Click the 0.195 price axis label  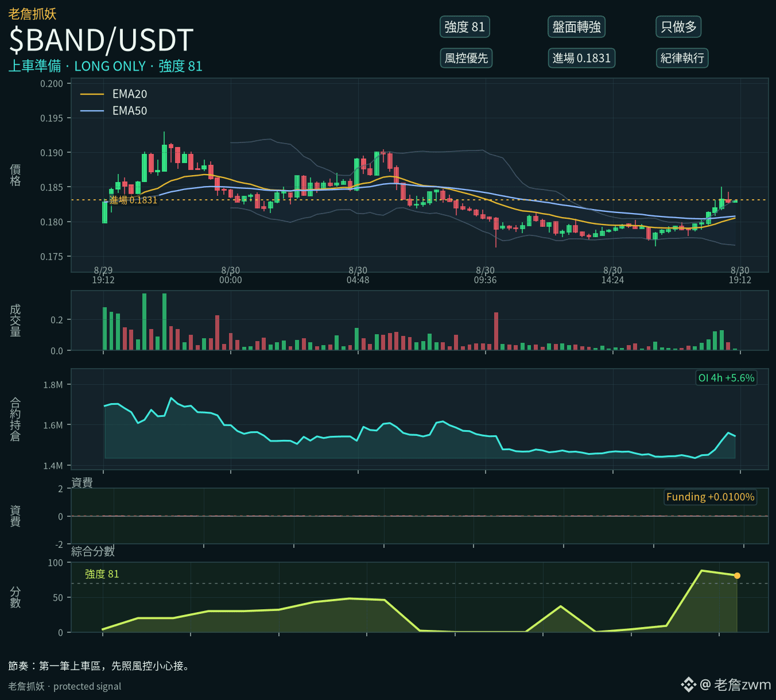tap(52, 118)
